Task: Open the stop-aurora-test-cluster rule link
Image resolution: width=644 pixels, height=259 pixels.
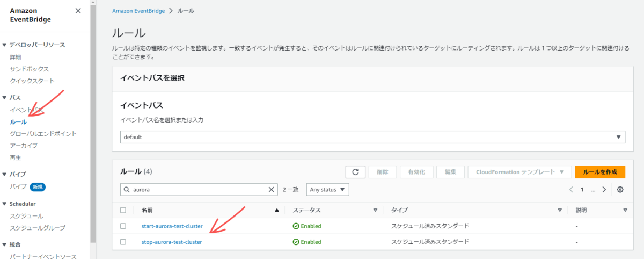Action: 172,242
